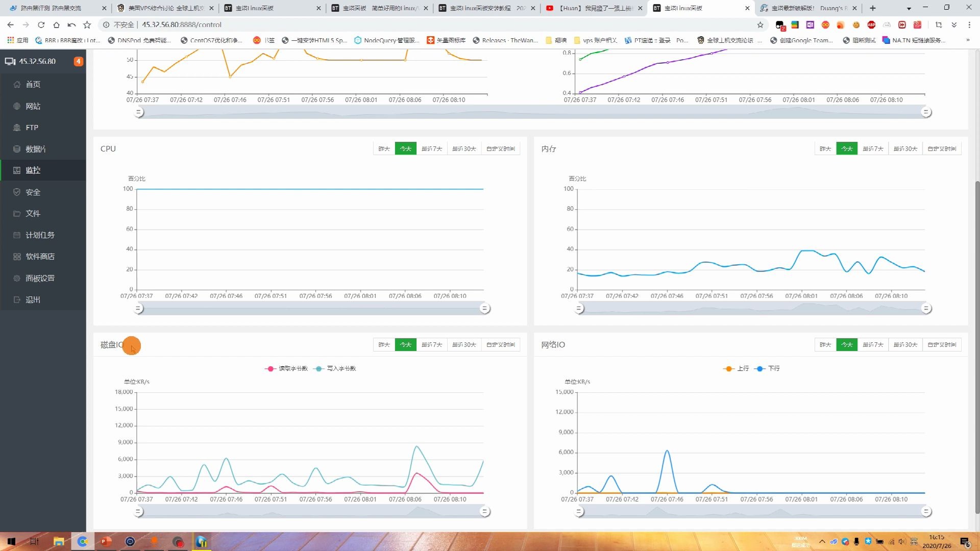The image size is (980, 551).
Task: Open 计划任务 cron tasks
Action: pos(40,235)
